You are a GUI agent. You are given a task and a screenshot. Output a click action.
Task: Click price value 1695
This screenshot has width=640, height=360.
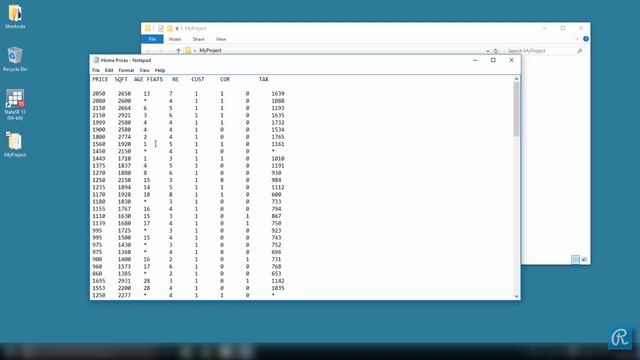click(x=99, y=281)
